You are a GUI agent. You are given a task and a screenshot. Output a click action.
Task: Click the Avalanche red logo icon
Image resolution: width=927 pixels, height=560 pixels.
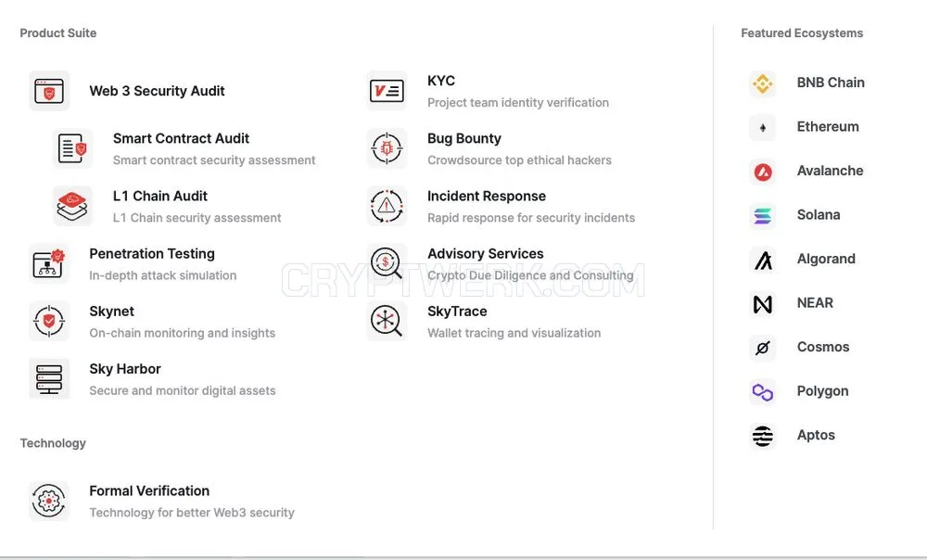click(x=763, y=172)
